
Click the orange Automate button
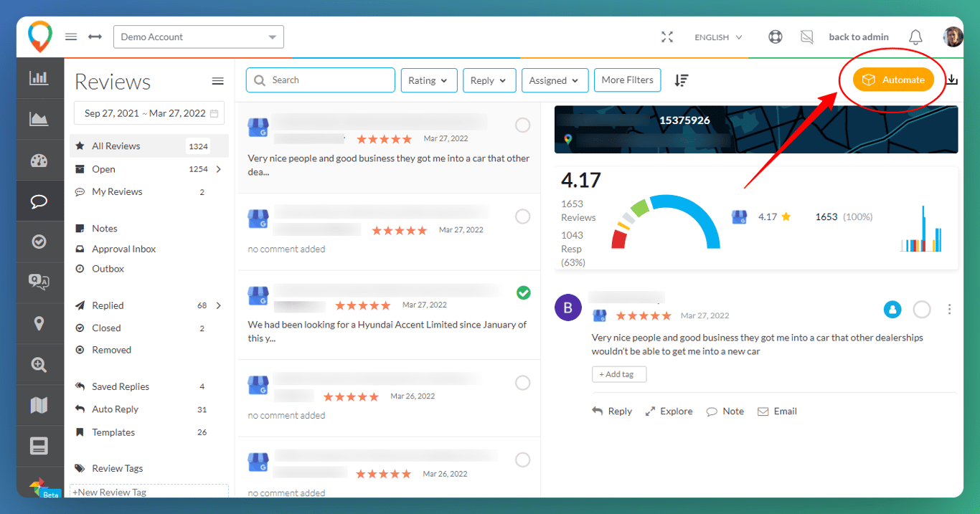tap(893, 80)
